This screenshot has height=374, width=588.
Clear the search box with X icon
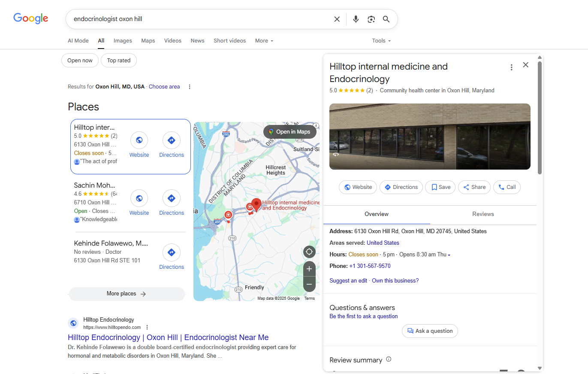[337, 19]
